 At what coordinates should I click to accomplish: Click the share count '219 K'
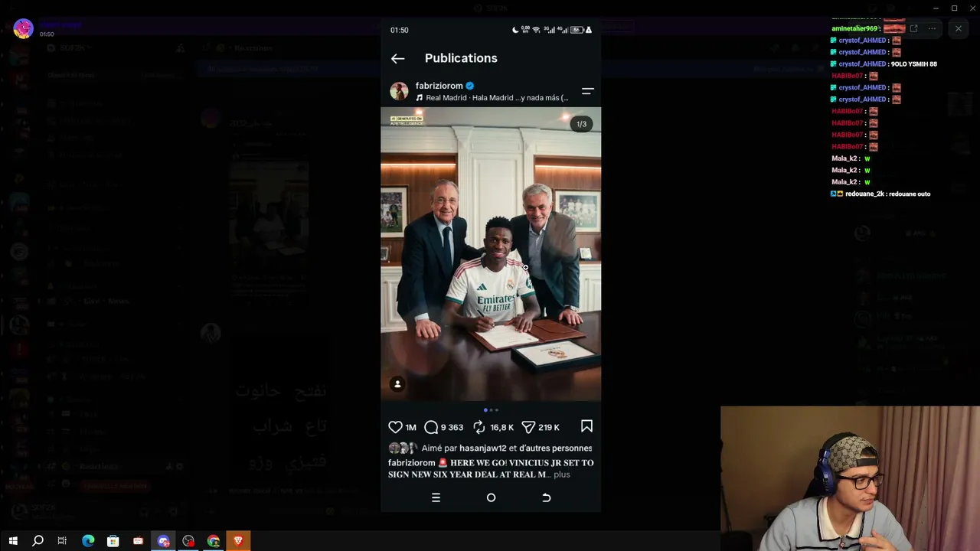point(549,427)
